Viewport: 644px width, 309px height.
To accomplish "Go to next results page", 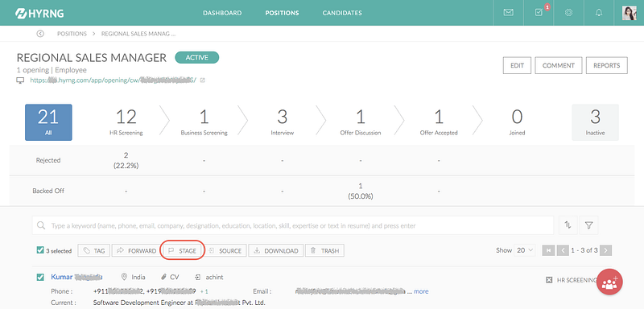I will point(606,250).
